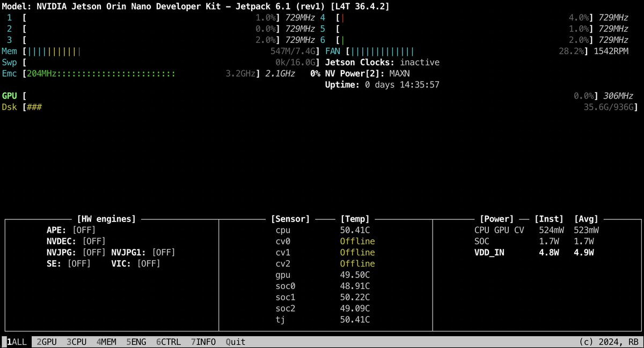Switch to the 4MEM tab
Viewport: 644px width, 348px height.
(106, 342)
